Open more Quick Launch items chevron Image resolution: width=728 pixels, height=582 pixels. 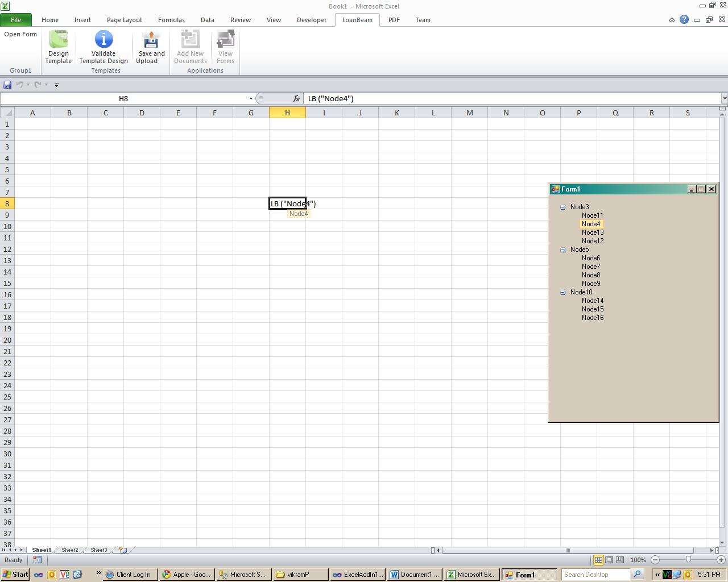pyautogui.click(x=98, y=573)
